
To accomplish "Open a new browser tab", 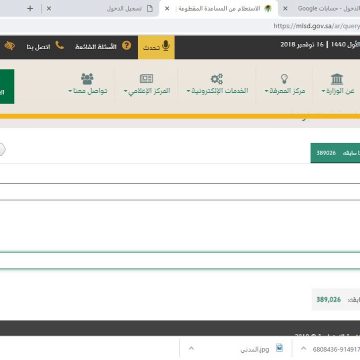I will point(30,9).
